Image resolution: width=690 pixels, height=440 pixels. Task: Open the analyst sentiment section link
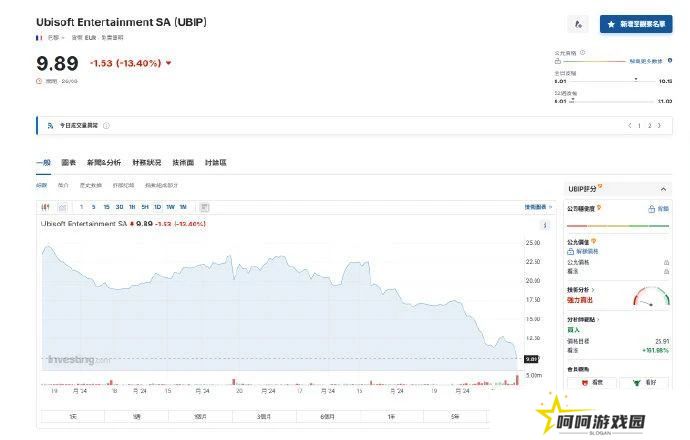(x=583, y=319)
